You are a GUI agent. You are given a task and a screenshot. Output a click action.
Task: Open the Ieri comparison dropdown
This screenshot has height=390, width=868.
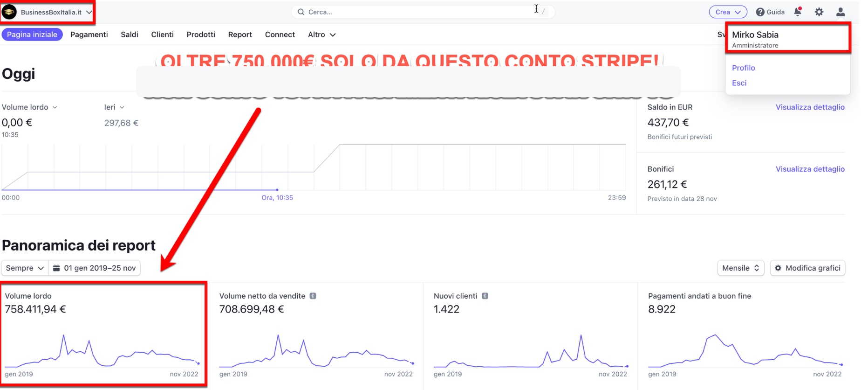click(x=114, y=107)
